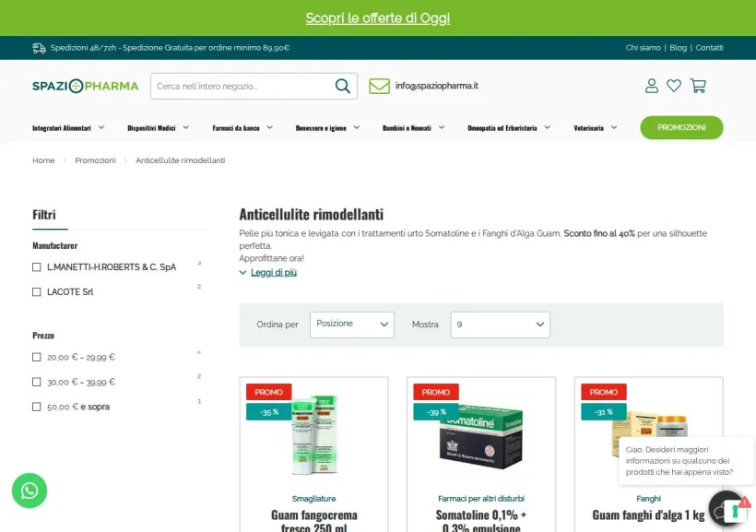The width and height of the screenshot is (756, 532).
Task: Open Somatoline emulsione product image
Action: [480, 437]
